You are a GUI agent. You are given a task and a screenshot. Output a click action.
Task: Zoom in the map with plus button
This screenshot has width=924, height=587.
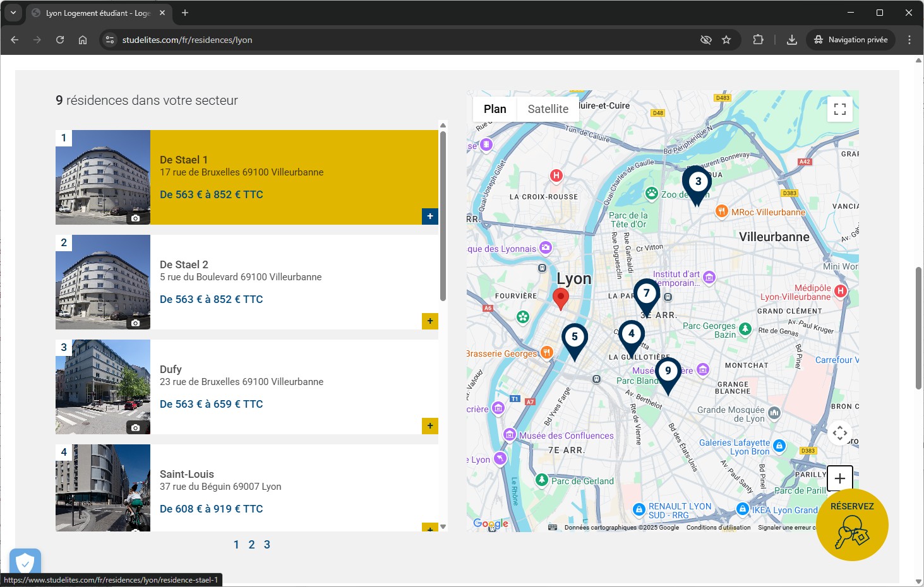click(x=839, y=478)
